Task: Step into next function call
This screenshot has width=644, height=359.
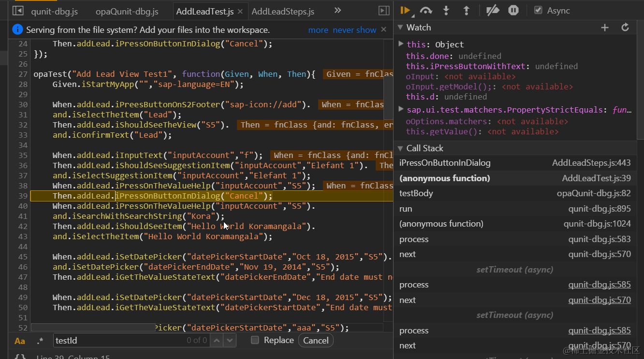Action: (446, 10)
